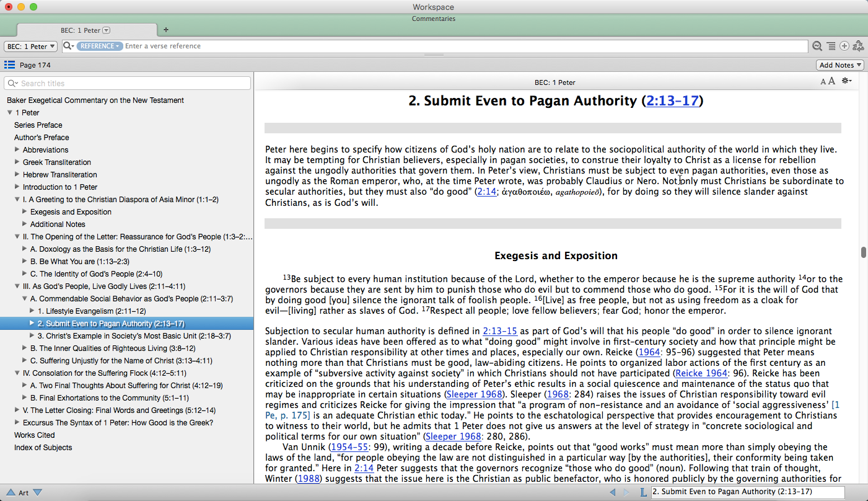
Task: Open Works Cited in the outline
Action: 35,435
